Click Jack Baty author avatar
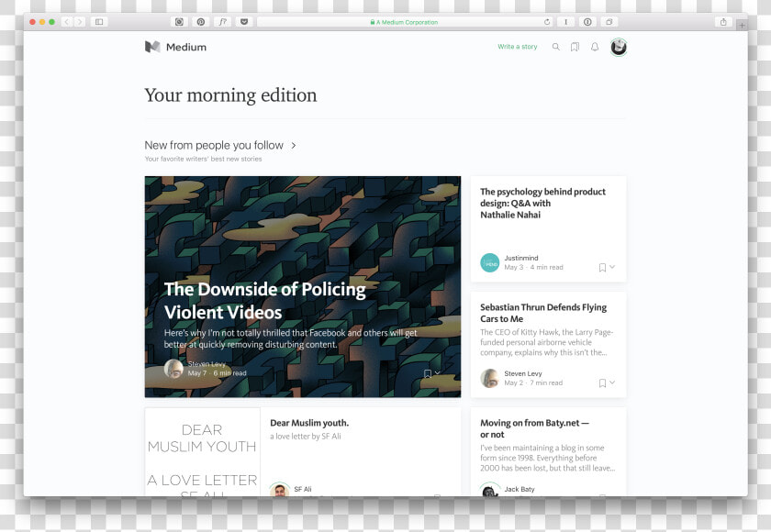This screenshot has width=771, height=532. 490,490
